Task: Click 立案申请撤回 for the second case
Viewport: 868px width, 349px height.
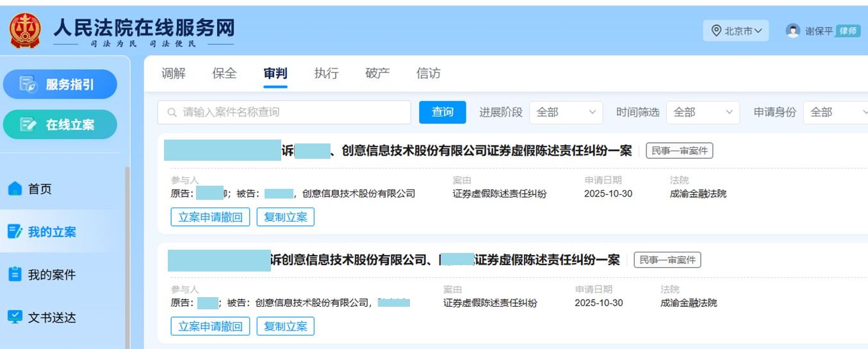Action: tap(210, 326)
